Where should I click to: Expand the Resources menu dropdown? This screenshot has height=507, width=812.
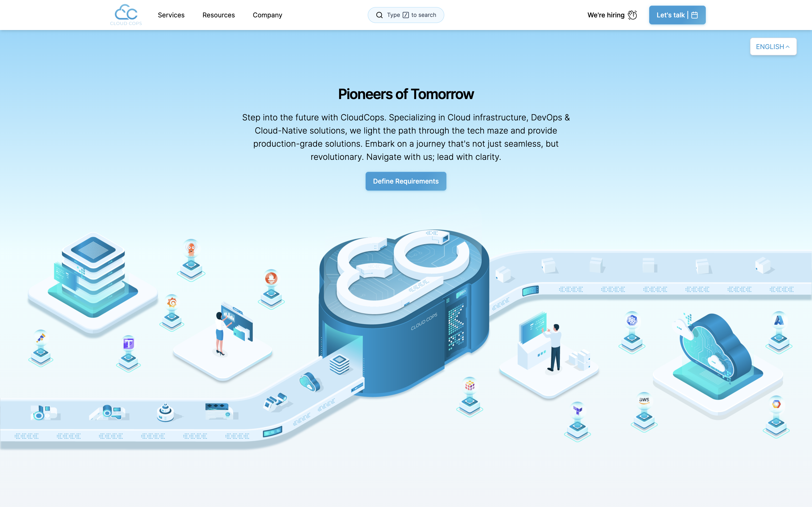tap(218, 15)
